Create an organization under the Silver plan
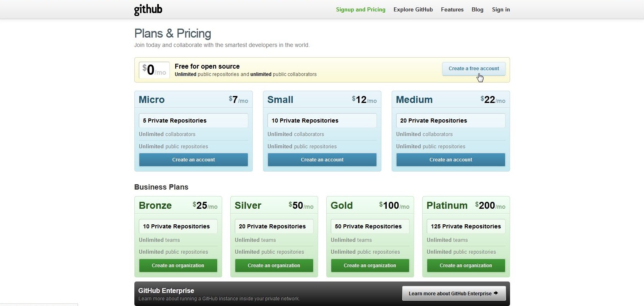Viewport: 644px width, 306px height. 274,266
